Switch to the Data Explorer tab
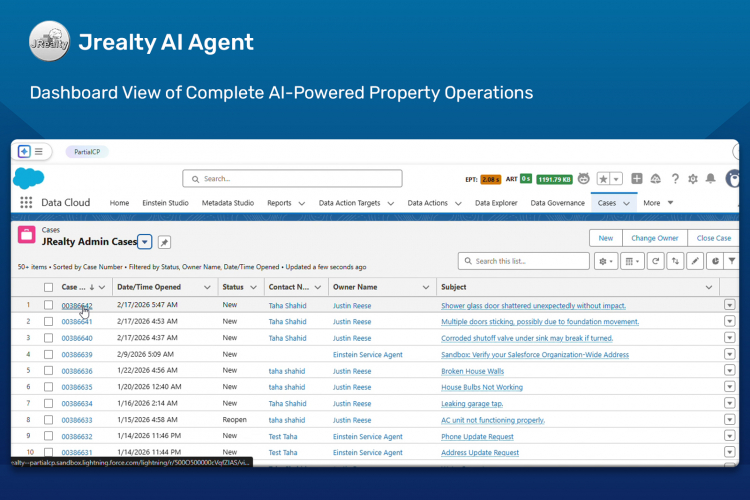Viewport: 750px width, 500px height. 496,203
